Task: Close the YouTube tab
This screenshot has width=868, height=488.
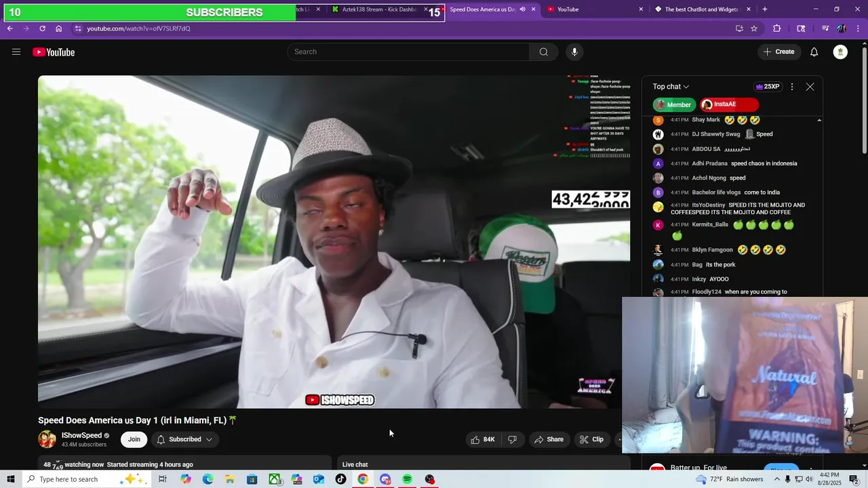Action: click(641, 9)
